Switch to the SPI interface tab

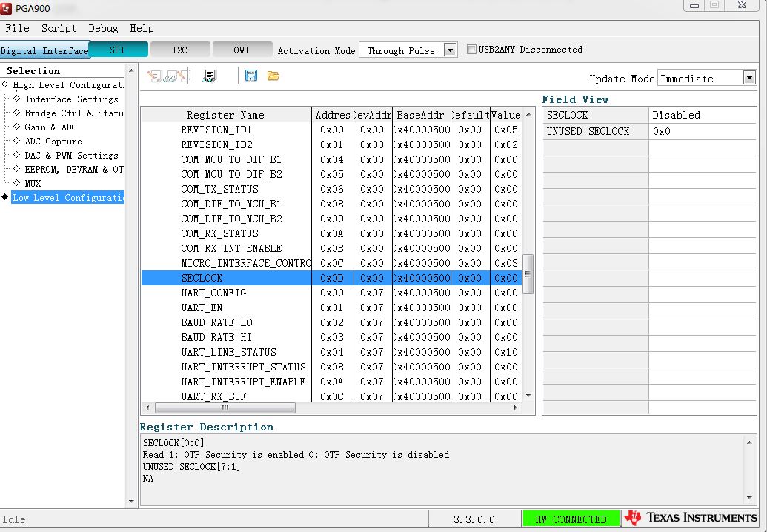pos(118,50)
